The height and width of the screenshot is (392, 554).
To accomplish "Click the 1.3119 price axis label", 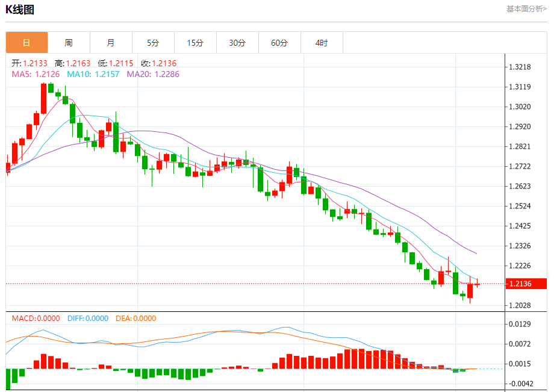I will click(x=519, y=87).
